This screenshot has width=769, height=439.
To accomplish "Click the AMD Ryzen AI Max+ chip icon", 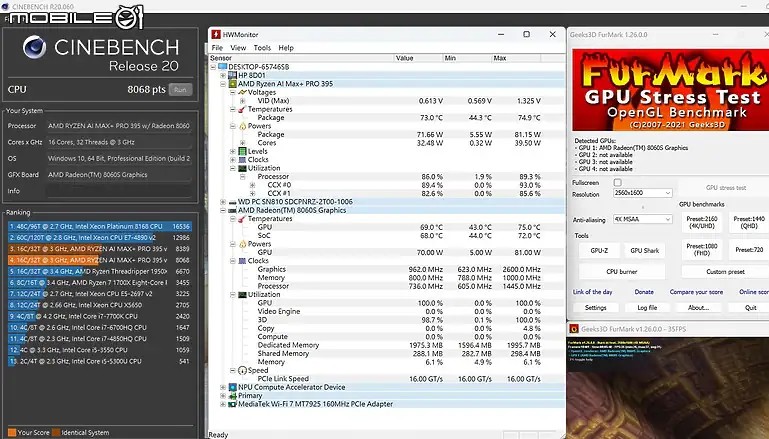I will tap(232, 83).
